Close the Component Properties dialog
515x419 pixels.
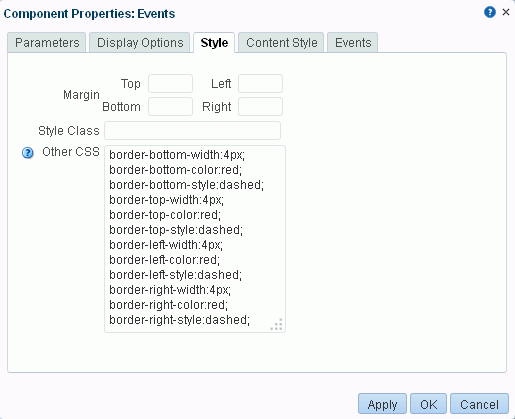pos(506,12)
